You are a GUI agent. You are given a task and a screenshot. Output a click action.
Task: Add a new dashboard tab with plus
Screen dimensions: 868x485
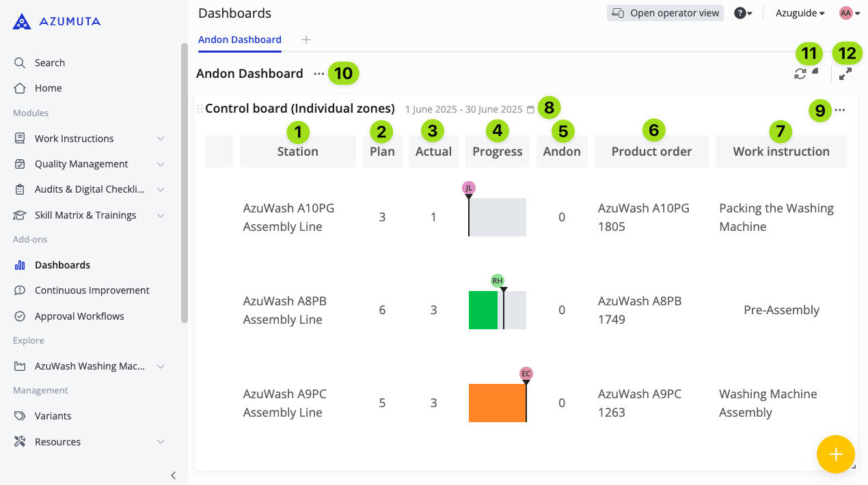coord(306,40)
